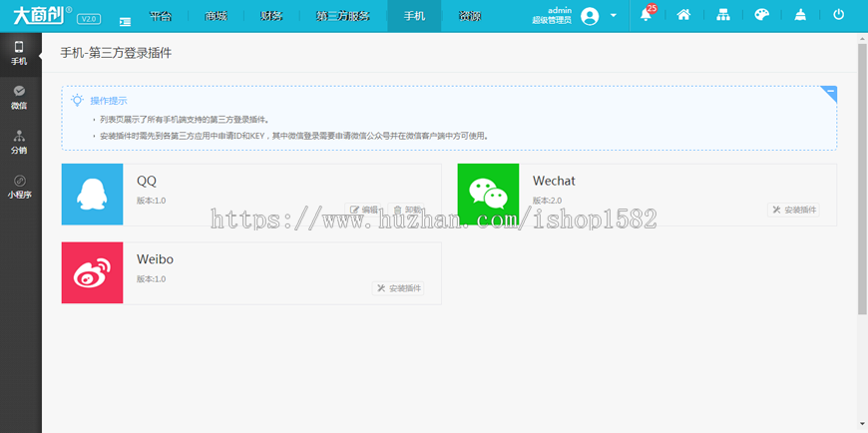The width and height of the screenshot is (868, 433).
Task: Toggle the sidebar collapse icon
Action: click(126, 22)
